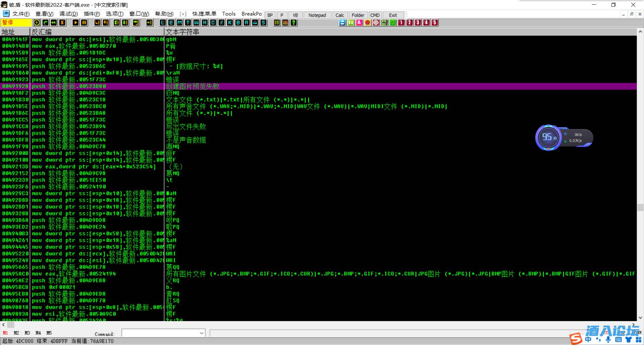
Task: Click the Pause execution toolbar icon
Action: click(84, 22)
